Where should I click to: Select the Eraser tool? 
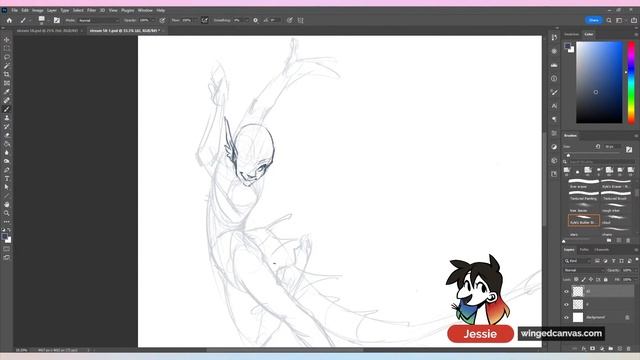pos(7,135)
